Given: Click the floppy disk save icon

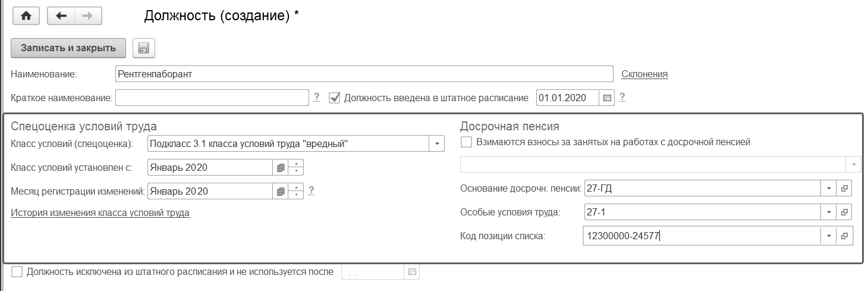Looking at the screenshot, I should click(143, 48).
